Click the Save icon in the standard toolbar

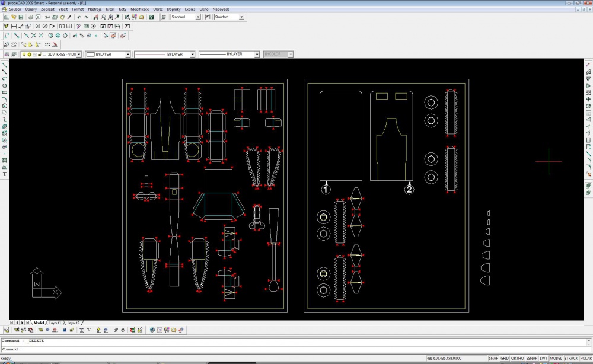pyautogui.click(x=21, y=17)
